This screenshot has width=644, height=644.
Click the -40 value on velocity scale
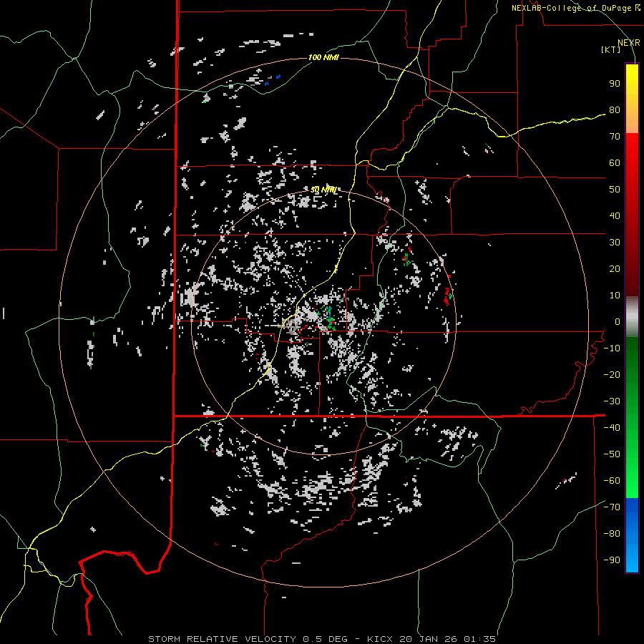(612, 428)
